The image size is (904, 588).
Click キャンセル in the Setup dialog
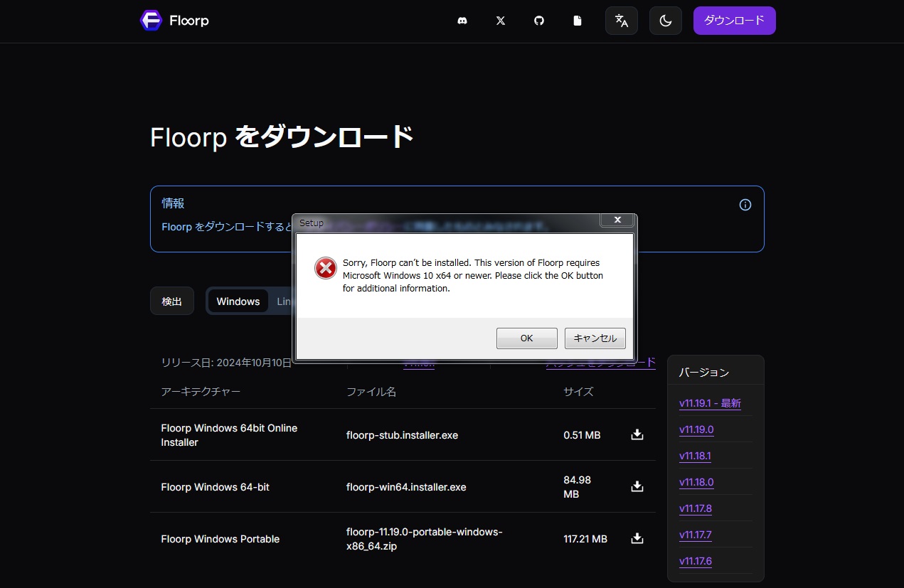(595, 338)
